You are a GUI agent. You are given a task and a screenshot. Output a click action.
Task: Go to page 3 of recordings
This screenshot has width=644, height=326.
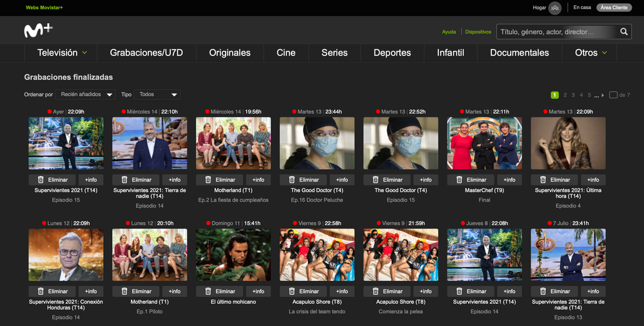click(x=573, y=95)
